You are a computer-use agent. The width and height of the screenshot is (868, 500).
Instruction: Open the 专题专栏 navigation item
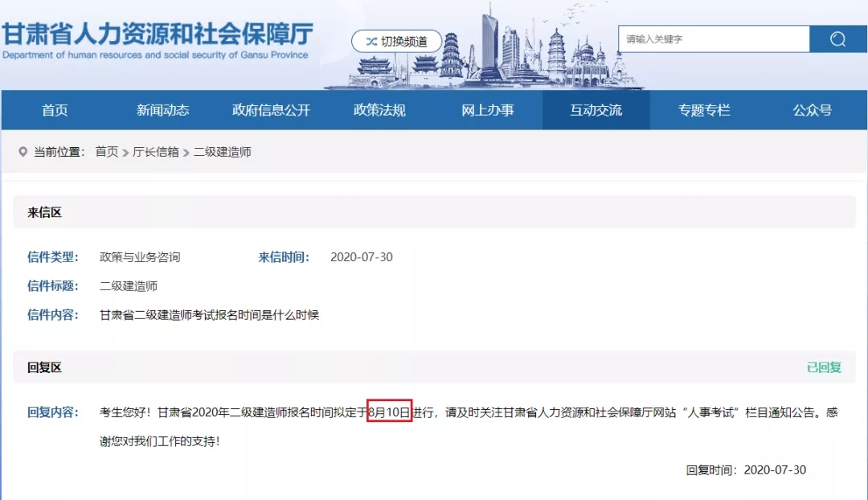(x=704, y=110)
